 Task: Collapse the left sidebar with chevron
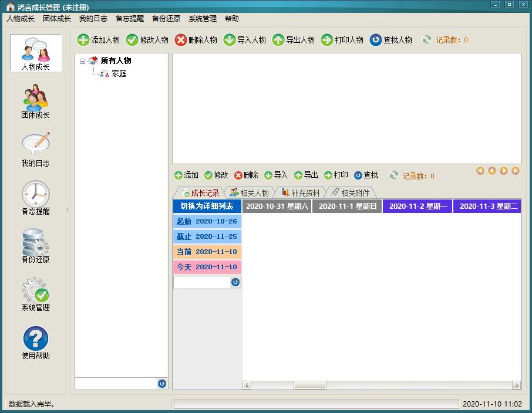pos(68,209)
